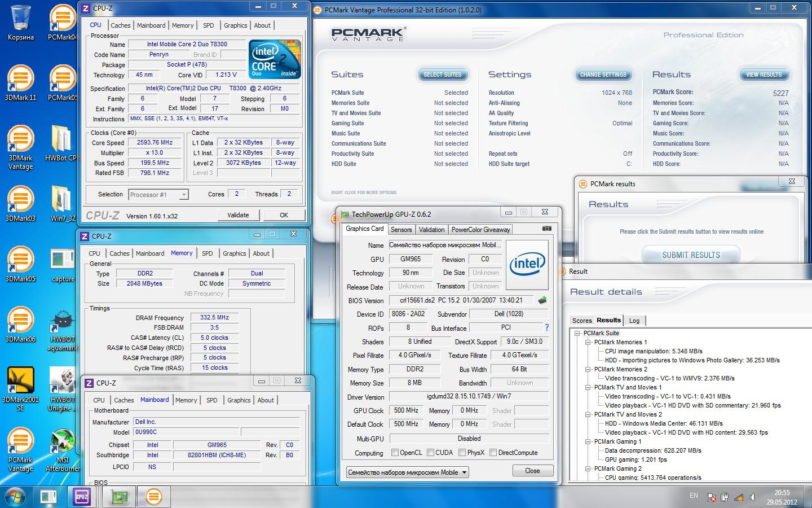Enable the PhysX checkbox in GPU-Z
Viewport: 812px width, 508px height.
coord(462,452)
